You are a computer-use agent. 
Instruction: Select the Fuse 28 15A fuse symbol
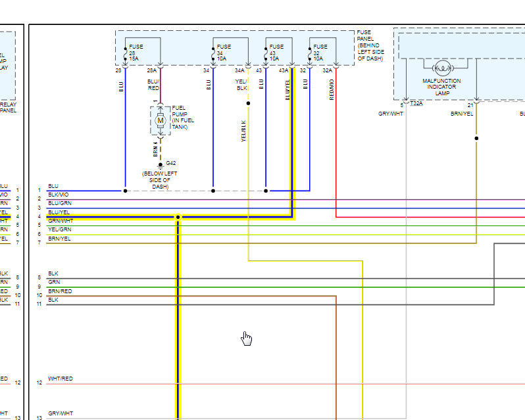click(x=125, y=53)
